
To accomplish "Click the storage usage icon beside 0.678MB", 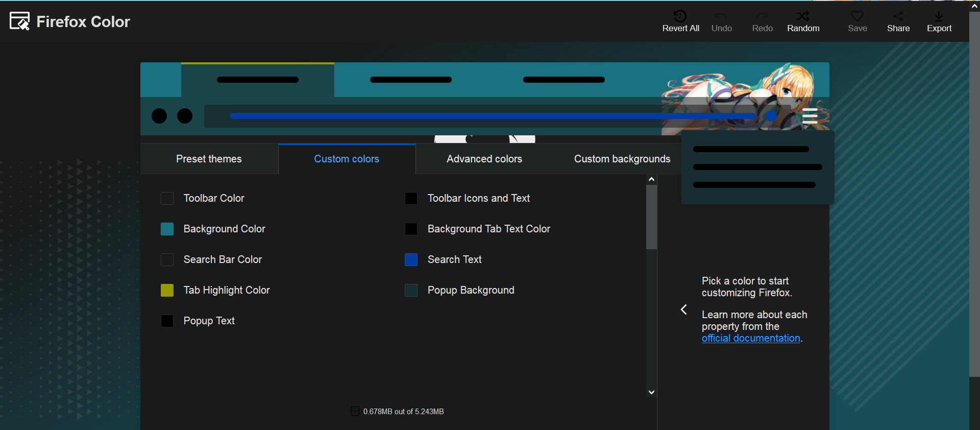I will (x=355, y=411).
